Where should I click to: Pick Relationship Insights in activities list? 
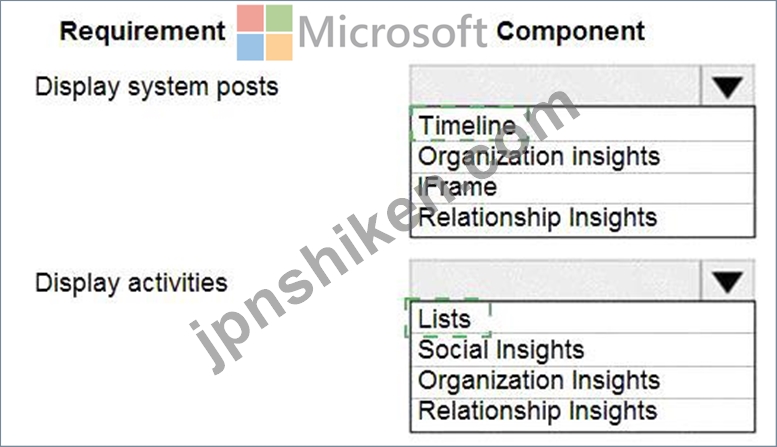point(583,412)
